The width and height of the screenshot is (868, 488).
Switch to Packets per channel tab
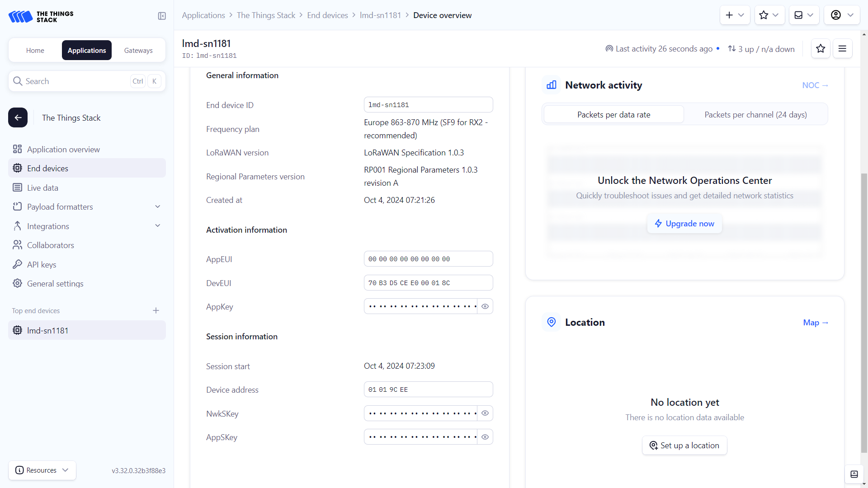pos(755,114)
